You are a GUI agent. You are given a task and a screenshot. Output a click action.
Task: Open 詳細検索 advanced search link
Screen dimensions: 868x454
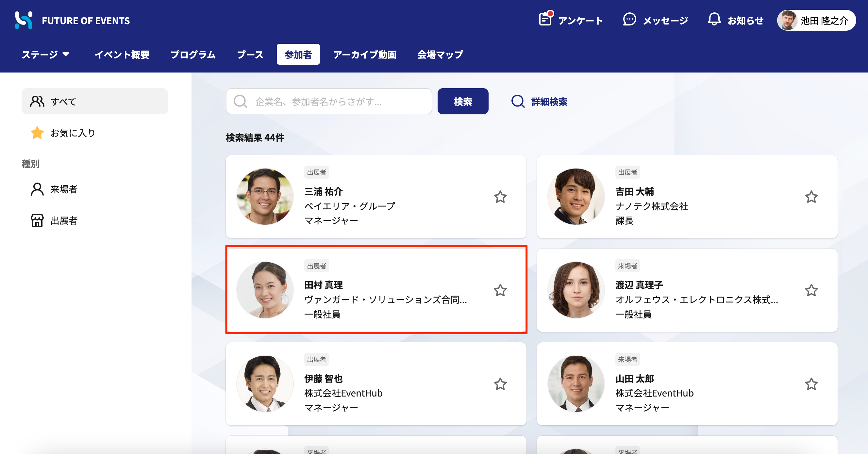[x=549, y=101]
